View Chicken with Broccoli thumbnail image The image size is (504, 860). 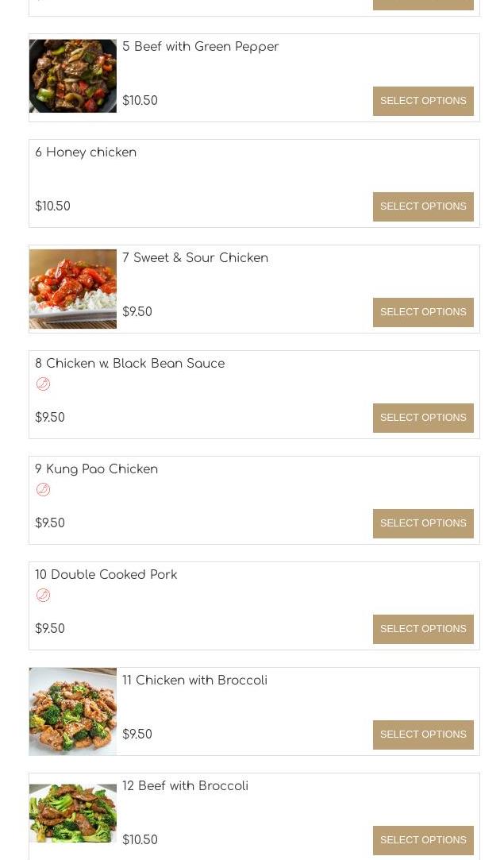pos(73,711)
